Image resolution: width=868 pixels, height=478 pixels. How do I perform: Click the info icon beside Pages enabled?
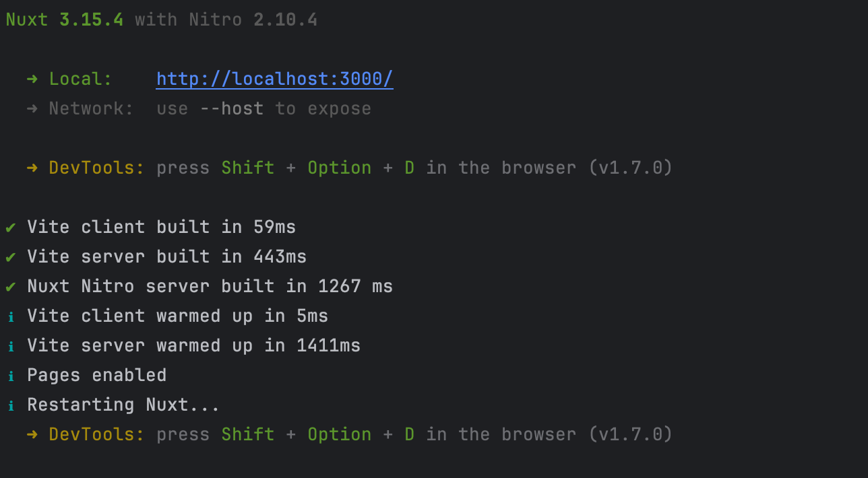point(11,376)
